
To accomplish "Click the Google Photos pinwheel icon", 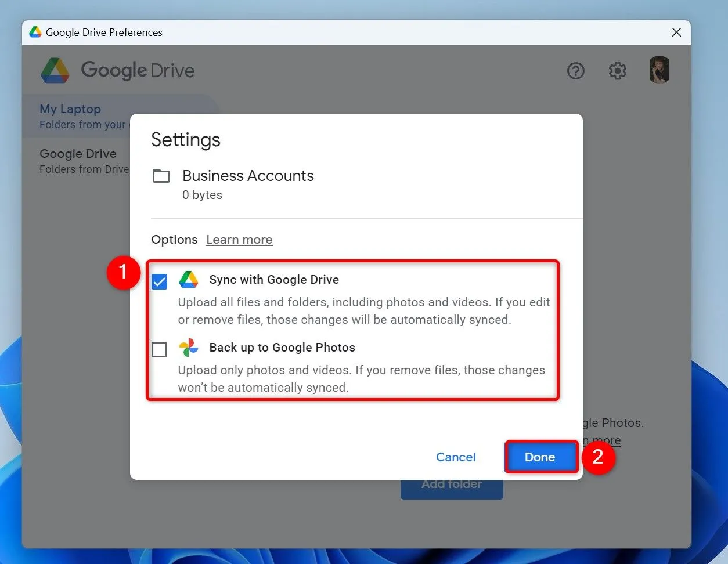I will pos(188,348).
